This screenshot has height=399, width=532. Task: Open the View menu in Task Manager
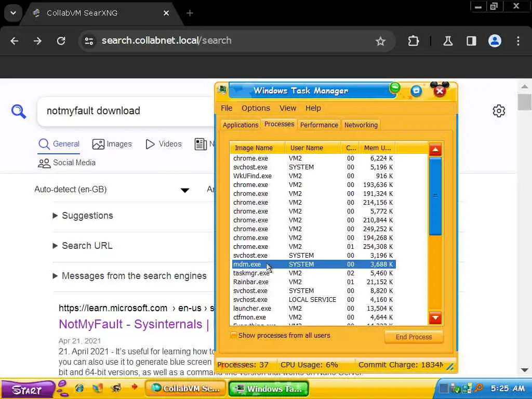[288, 108]
